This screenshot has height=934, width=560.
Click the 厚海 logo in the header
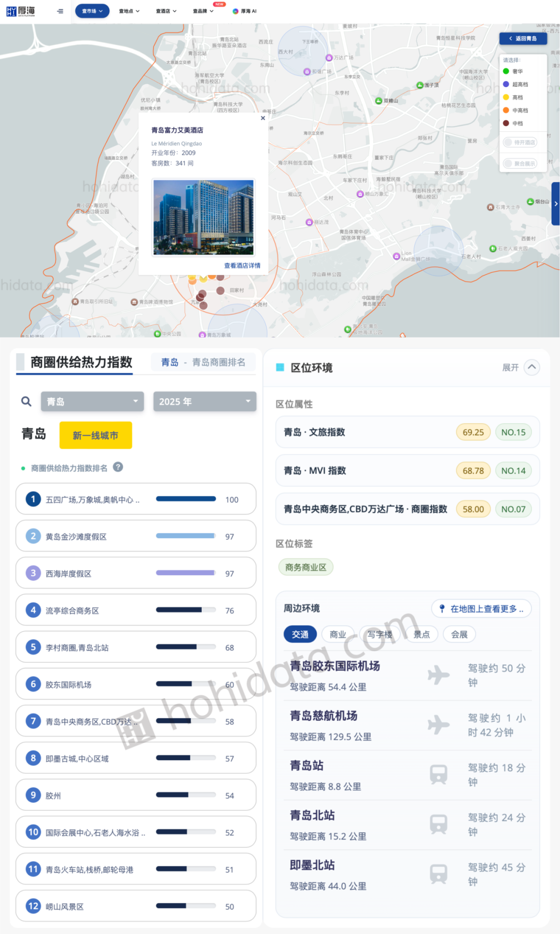pos(21,11)
